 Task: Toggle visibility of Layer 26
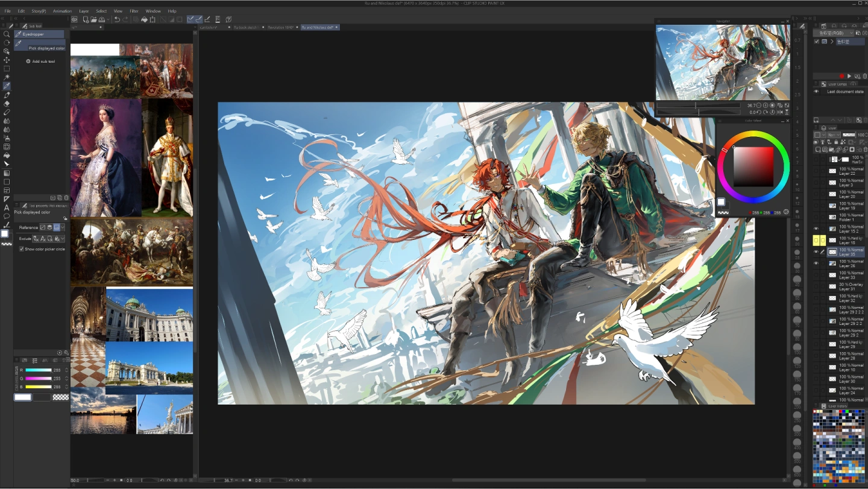click(x=816, y=263)
